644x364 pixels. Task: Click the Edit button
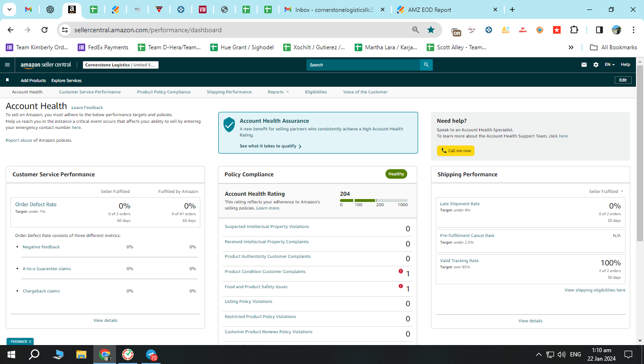pyautogui.click(x=623, y=80)
